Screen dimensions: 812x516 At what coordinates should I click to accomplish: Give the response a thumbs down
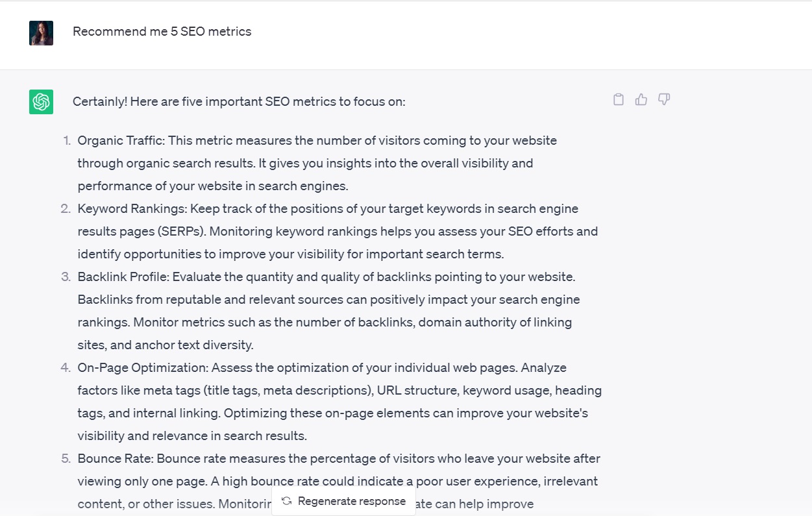[x=664, y=99]
